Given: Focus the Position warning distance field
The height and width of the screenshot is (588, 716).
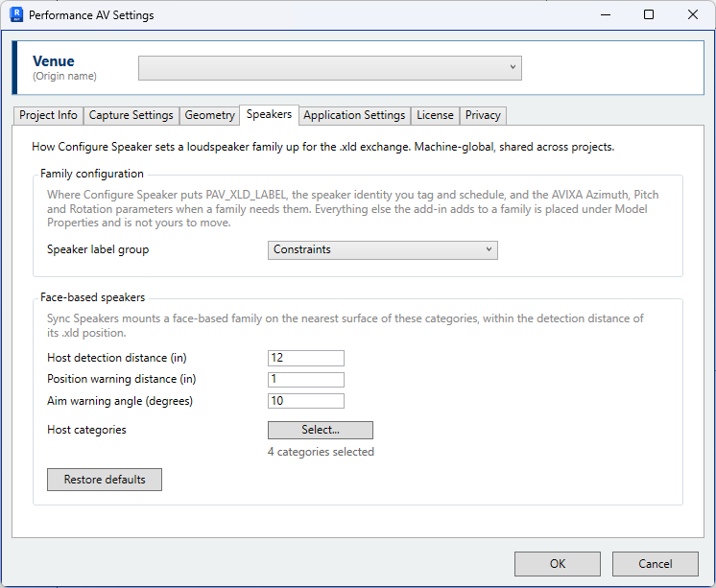Looking at the screenshot, I should [306, 379].
